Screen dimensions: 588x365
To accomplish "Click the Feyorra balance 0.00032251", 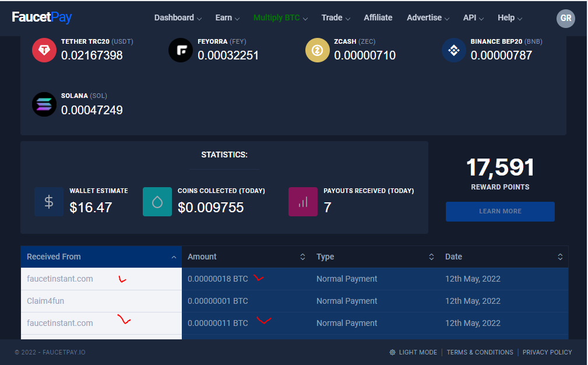I will tap(228, 55).
